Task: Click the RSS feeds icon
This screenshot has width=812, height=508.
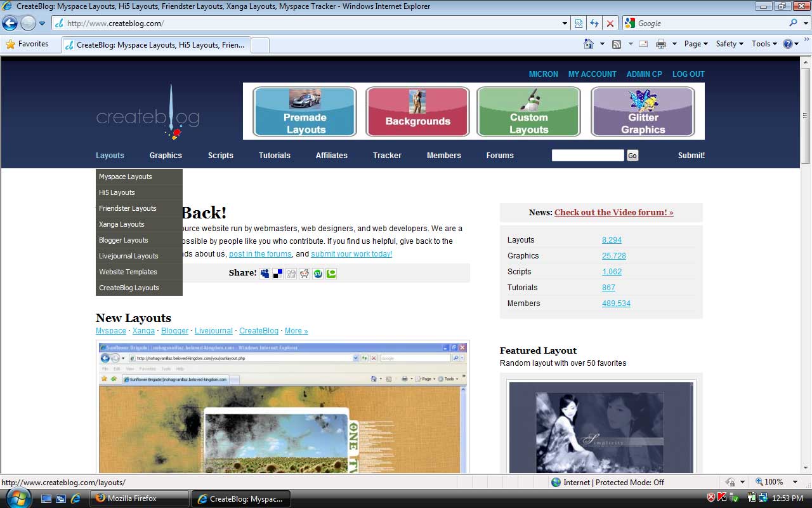Action: point(617,44)
